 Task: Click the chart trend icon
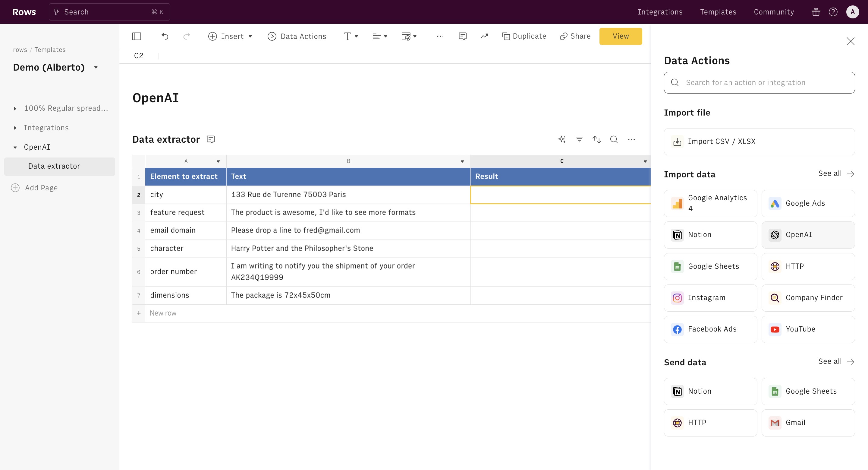click(484, 37)
